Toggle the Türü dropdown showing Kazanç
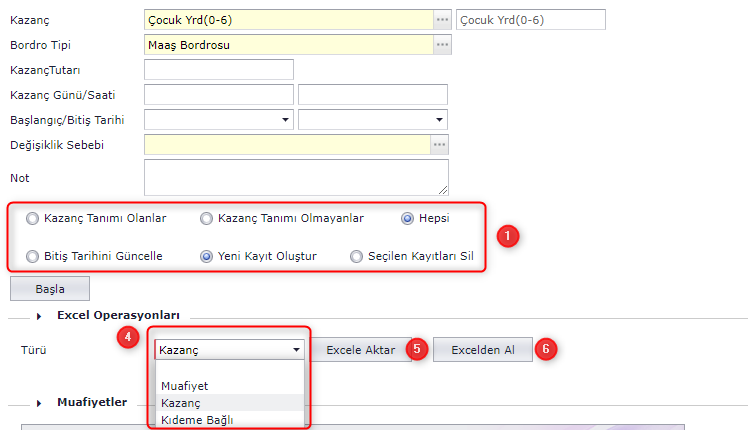748x430 pixels. coord(296,350)
